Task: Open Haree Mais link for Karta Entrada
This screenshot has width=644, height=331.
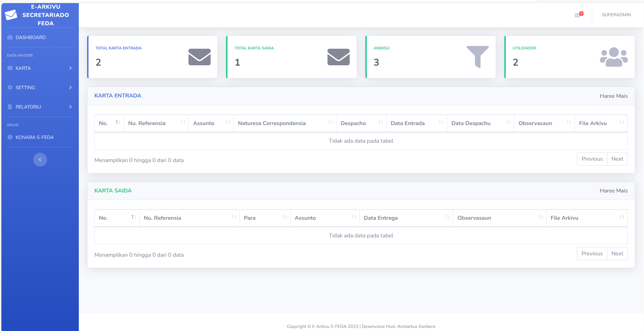Action: click(x=613, y=96)
